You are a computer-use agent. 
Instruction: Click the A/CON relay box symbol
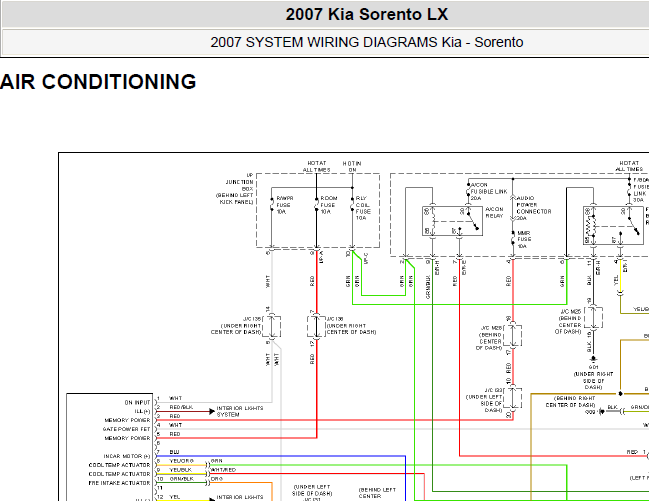click(x=452, y=221)
